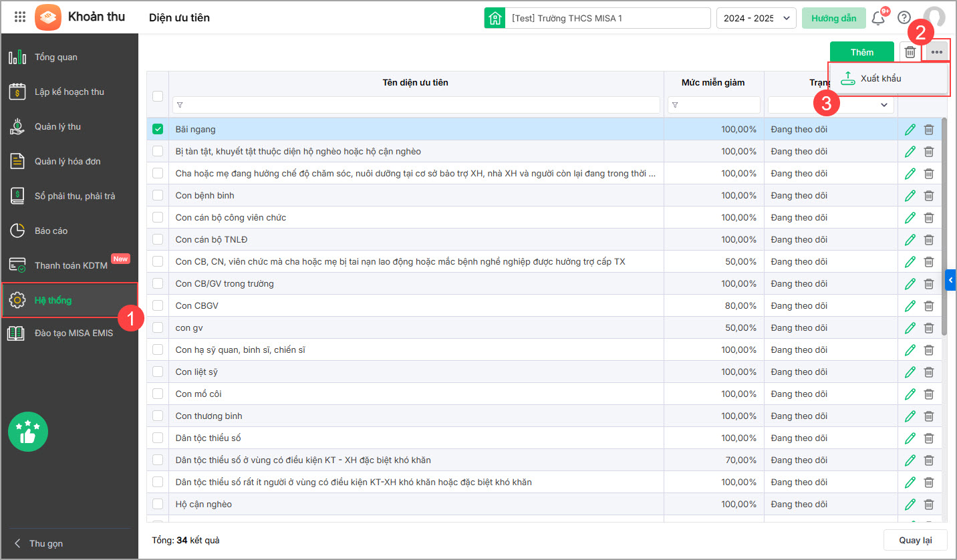Edit the Bãi ngang row with pencil icon
Viewport: 957px width, 560px height.
(910, 130)
